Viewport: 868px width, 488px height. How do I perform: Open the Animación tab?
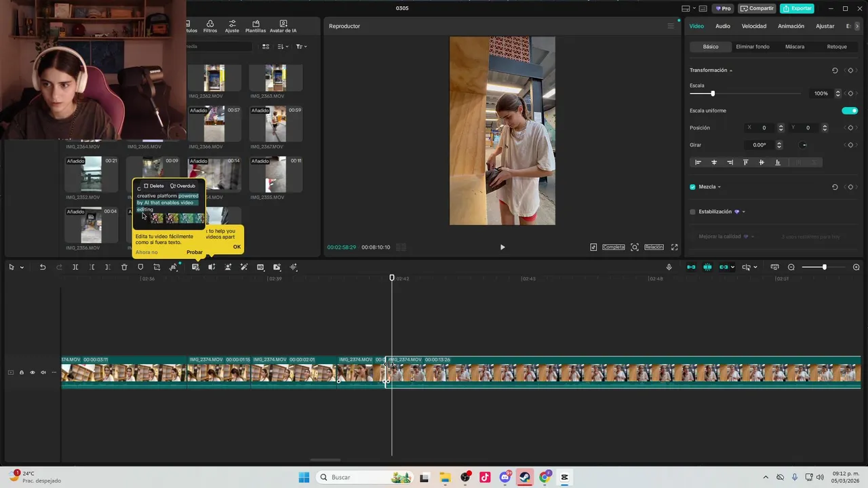[x=791, y=26]
